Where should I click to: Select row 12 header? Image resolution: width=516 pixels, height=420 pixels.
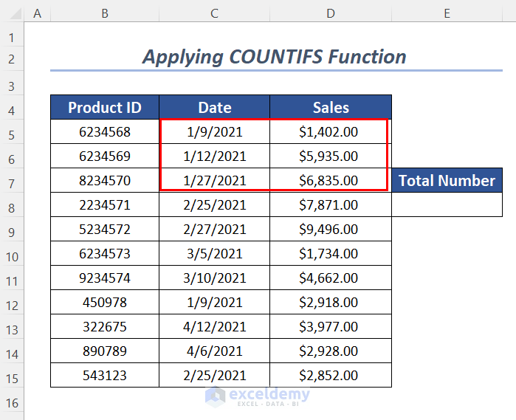tap(12, 302)
